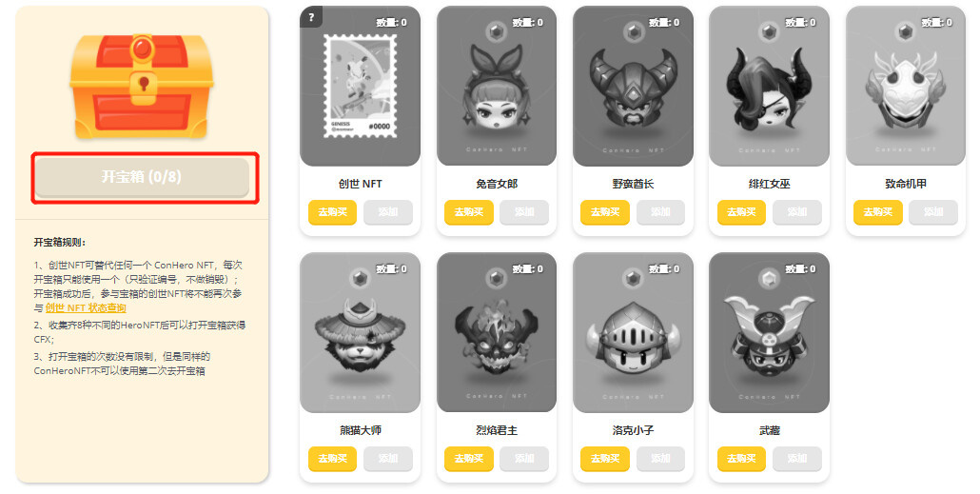Screen dimensions: 980x494
Task: Select the 野蛮酋长 hero portrait
Action: point(633,87)
